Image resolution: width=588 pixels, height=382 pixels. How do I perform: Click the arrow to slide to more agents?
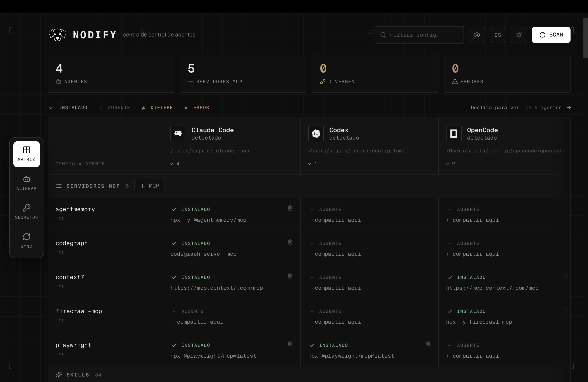point(569,107)
